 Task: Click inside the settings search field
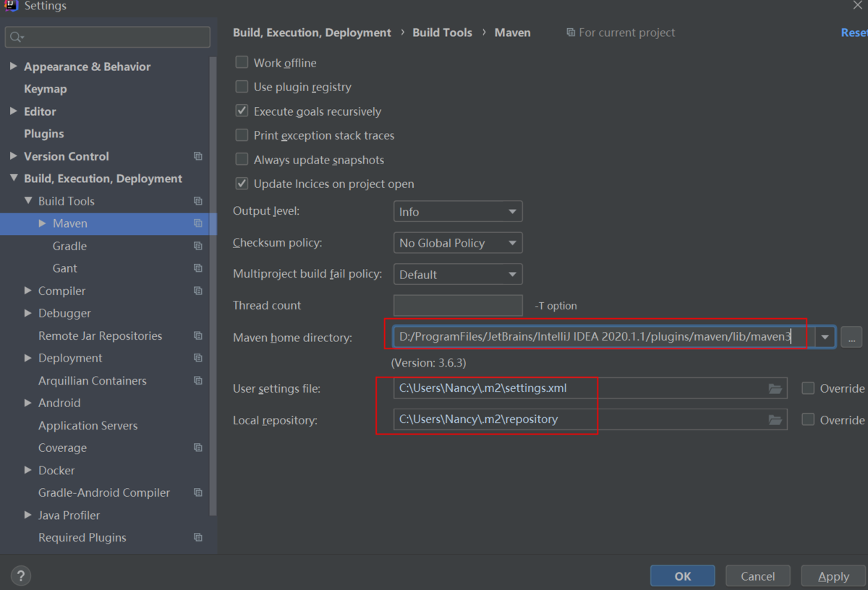point(108,37)
